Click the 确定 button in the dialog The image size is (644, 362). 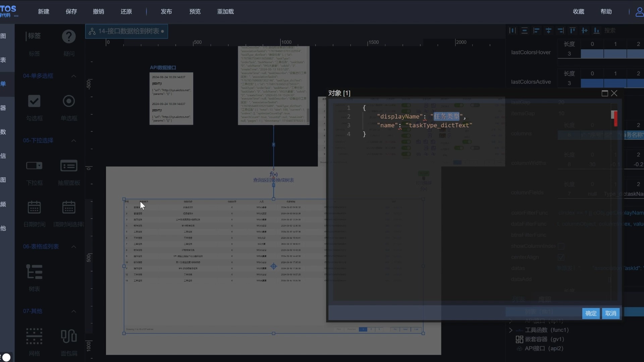click(591, 313)
